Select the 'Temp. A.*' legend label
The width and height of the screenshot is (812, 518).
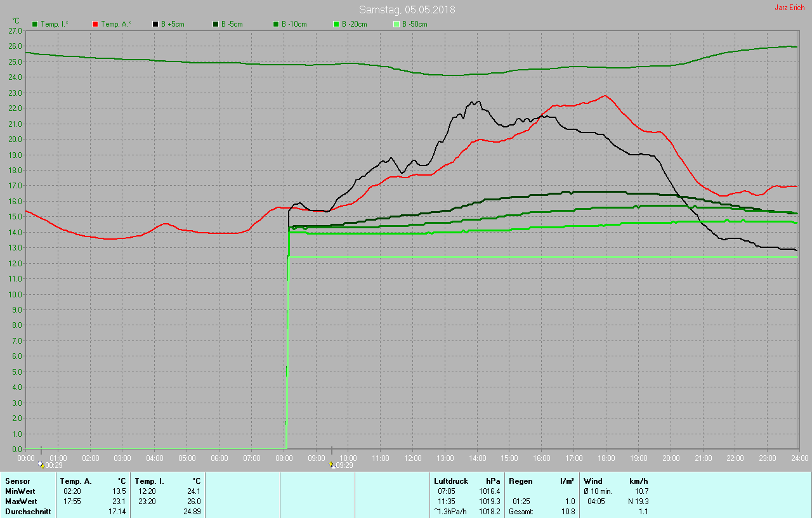click(115, 24)
